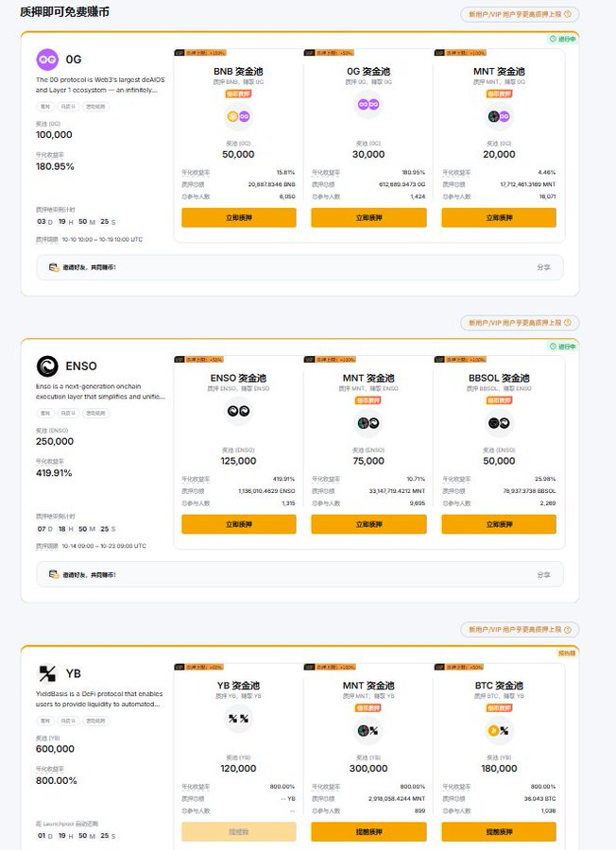Open the 官网 tag under the 0G description
This screenshot has height=850, width=616.
(x=44, y=106)
